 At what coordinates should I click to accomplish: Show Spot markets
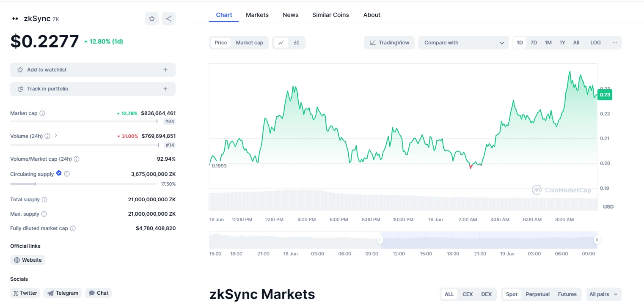(512, 294)
